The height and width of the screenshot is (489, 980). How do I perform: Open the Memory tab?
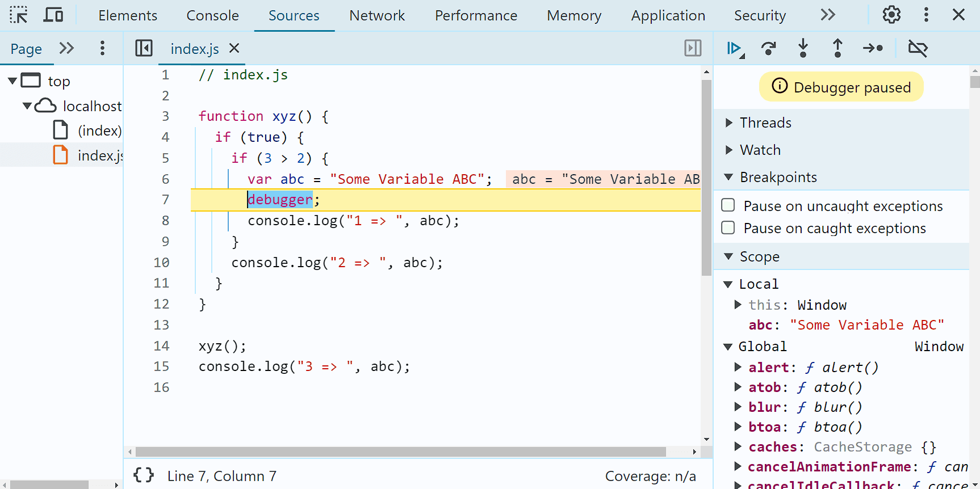click(574, 15)
